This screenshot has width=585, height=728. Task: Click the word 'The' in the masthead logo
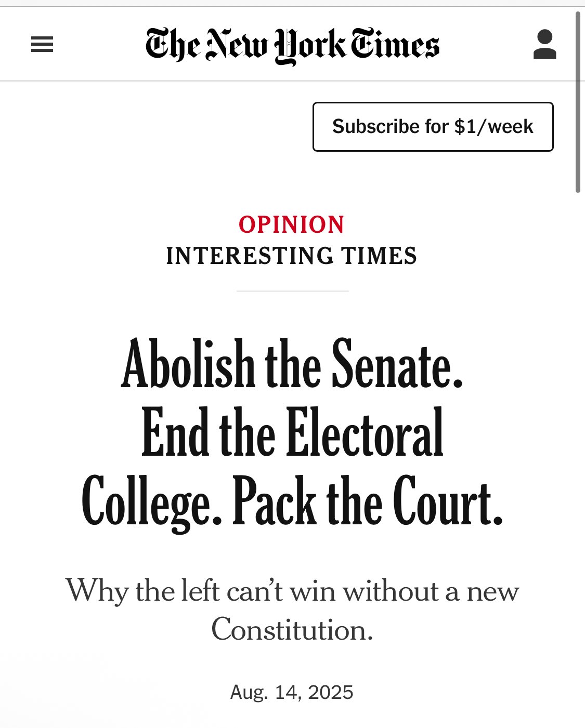(173, 44)
